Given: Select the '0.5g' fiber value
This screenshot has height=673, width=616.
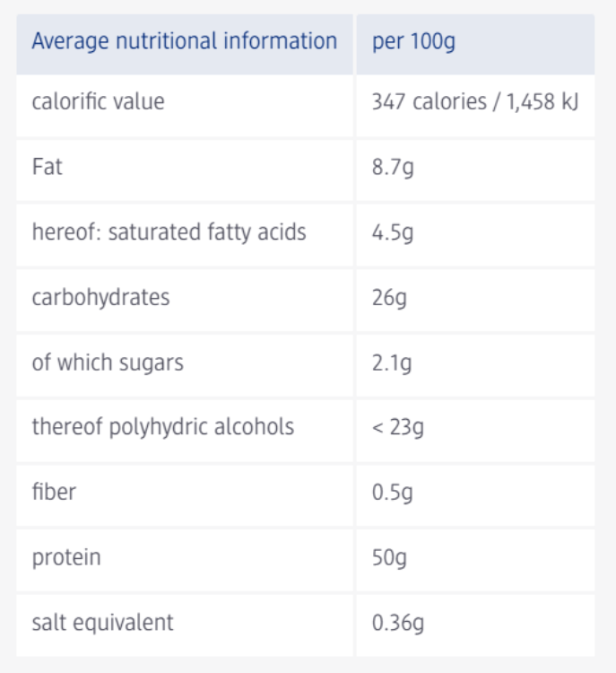Looking at the screenshot, I should (393, 492).
